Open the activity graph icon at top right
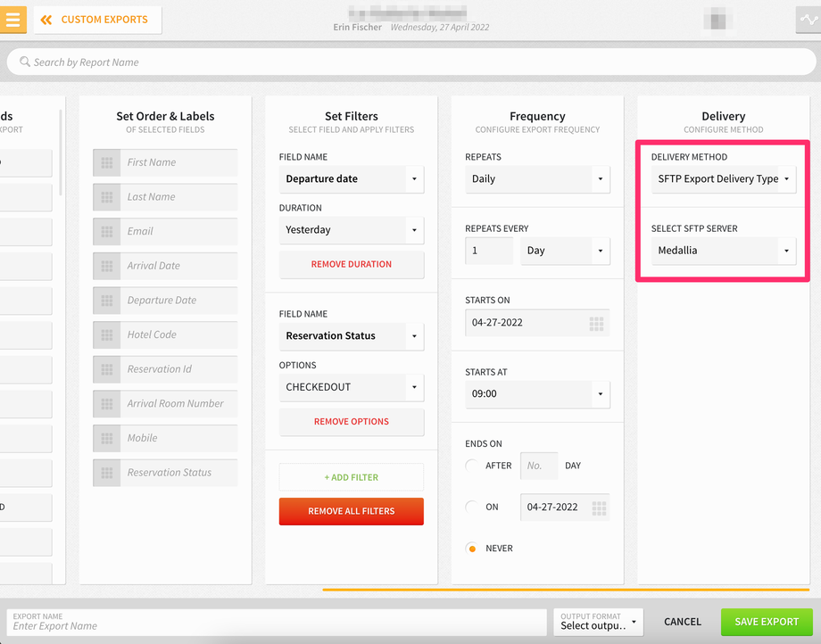The height and width of the screenshot is (644, 821). pos(809,20)
